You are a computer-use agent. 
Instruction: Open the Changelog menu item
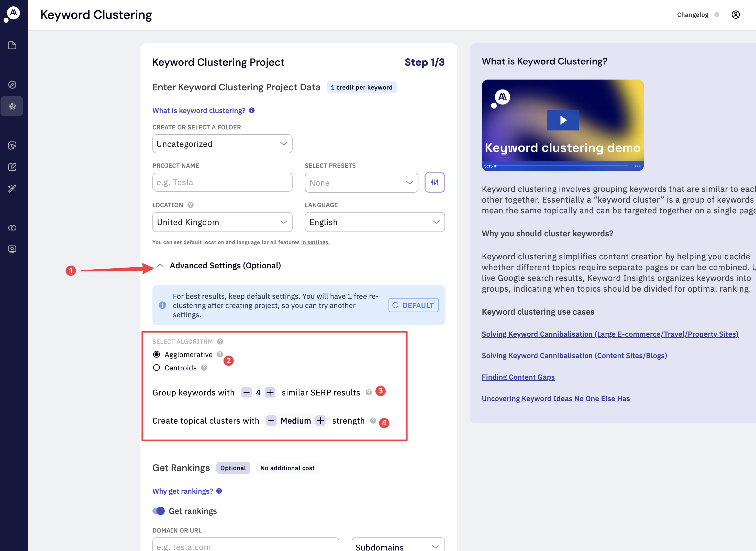692,15
